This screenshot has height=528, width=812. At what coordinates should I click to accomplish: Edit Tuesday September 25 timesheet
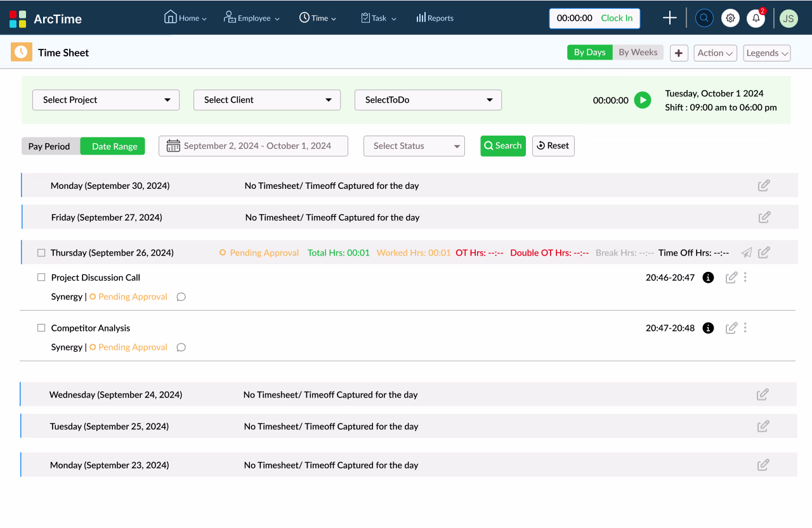[x=763, y=426]
